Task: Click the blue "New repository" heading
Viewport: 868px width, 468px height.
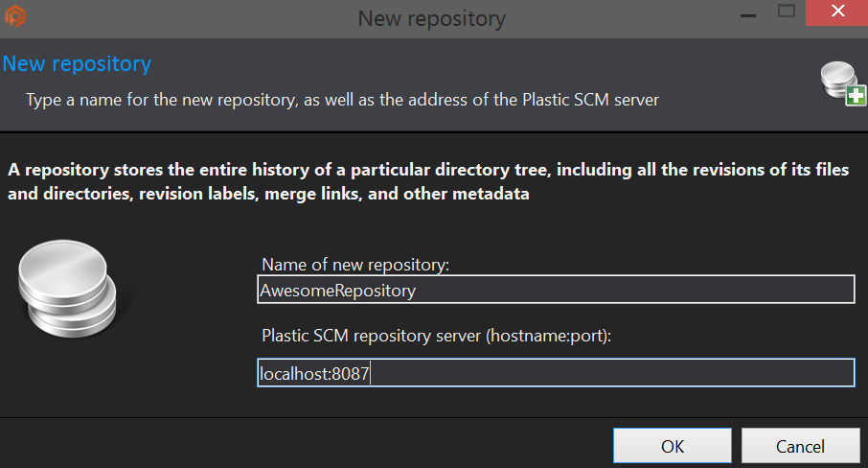Action: pyautogui.click(x=77, y=64)
